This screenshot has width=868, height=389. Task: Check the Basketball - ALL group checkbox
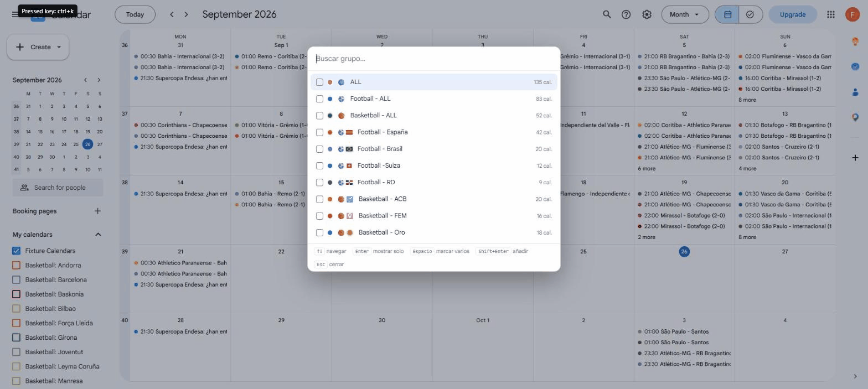pyautogui.click(x=319, y=116)
